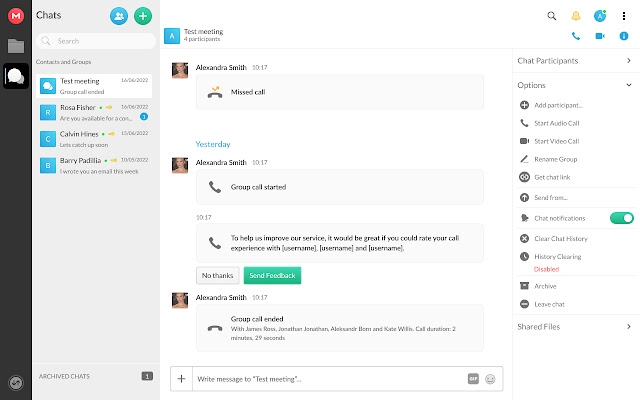Open the Cloud Drive folder icon in sidebar
The image size is (640, 400).
(x=16, y=46)
